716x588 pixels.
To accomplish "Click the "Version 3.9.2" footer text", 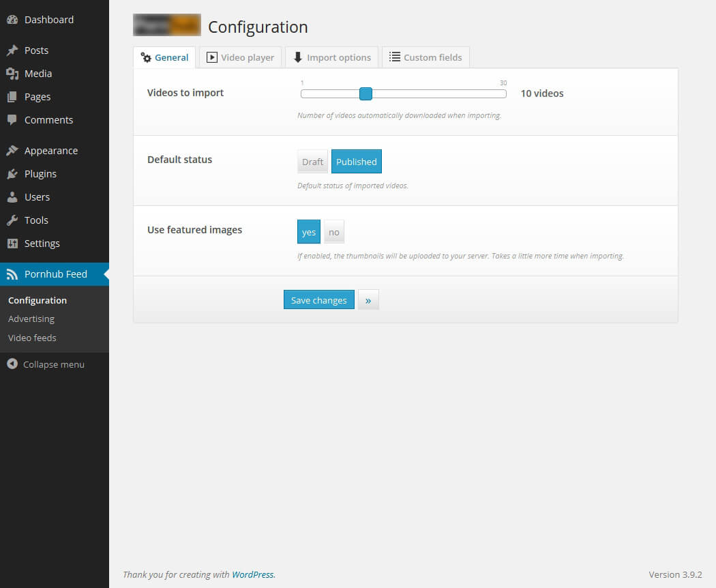I will (x=675, y=574).
